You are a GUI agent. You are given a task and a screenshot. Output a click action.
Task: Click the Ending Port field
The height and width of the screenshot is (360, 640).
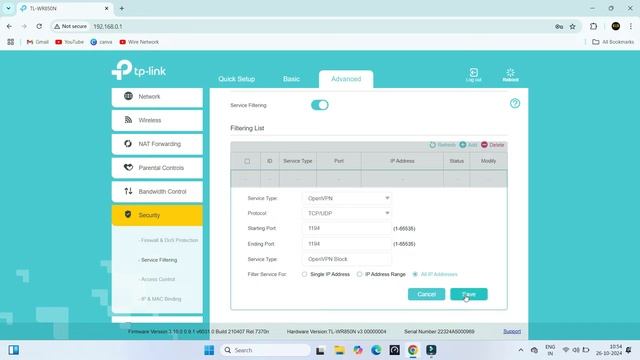[347, 244]
